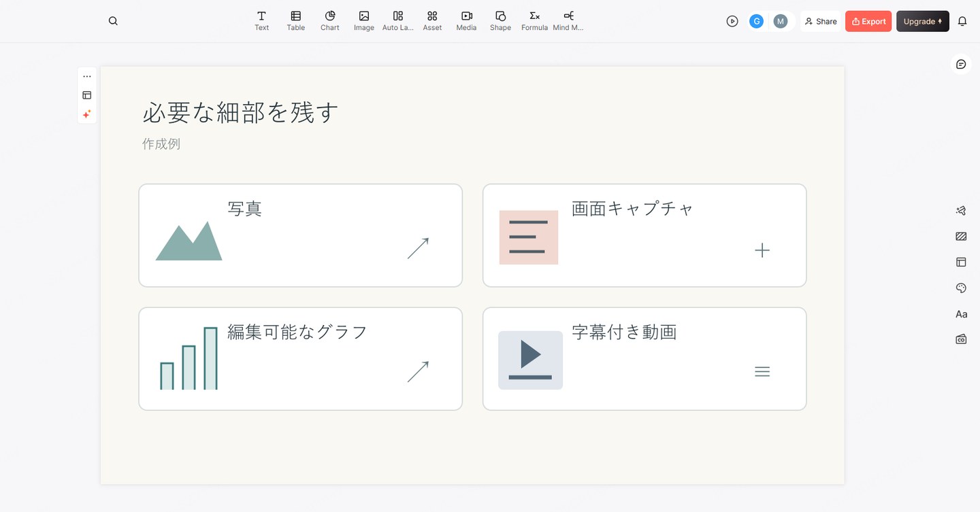Click the red Export button
This screenshot has width=980, height=512.
pyautogui.click(x=868, y=21)
